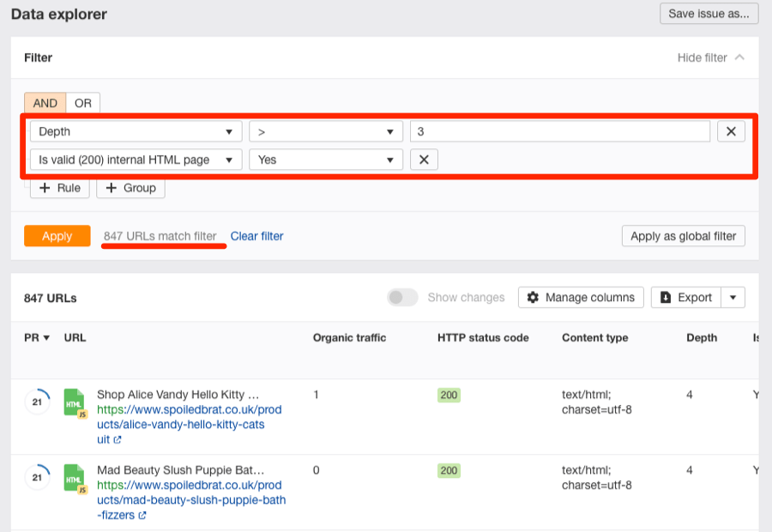Screen dimensions: 772x532
Task: Switch filter logic to OR
Action: (82, 103)
